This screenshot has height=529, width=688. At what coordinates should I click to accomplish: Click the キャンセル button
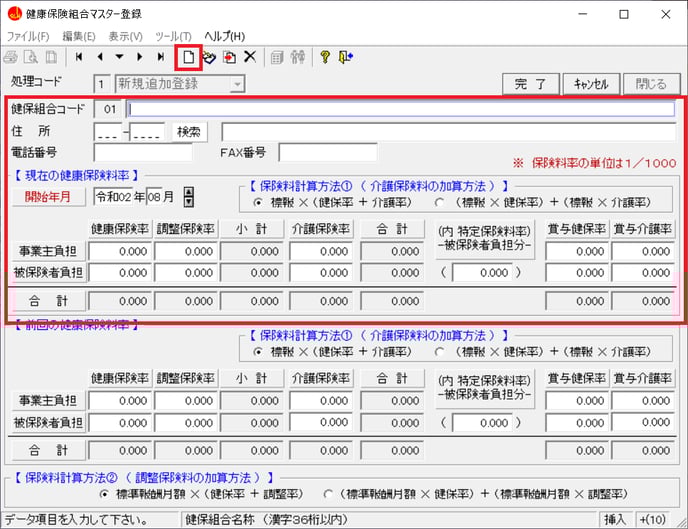(x=591, y=84)
